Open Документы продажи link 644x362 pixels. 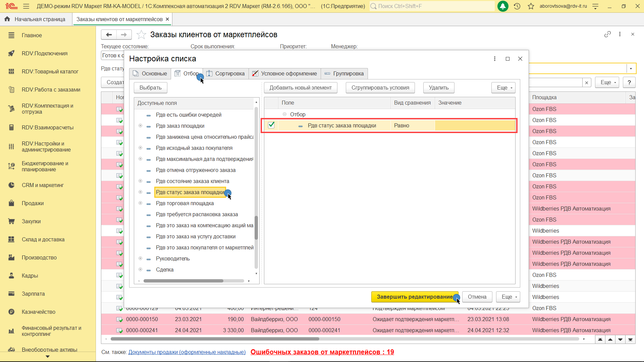(187, 352)
